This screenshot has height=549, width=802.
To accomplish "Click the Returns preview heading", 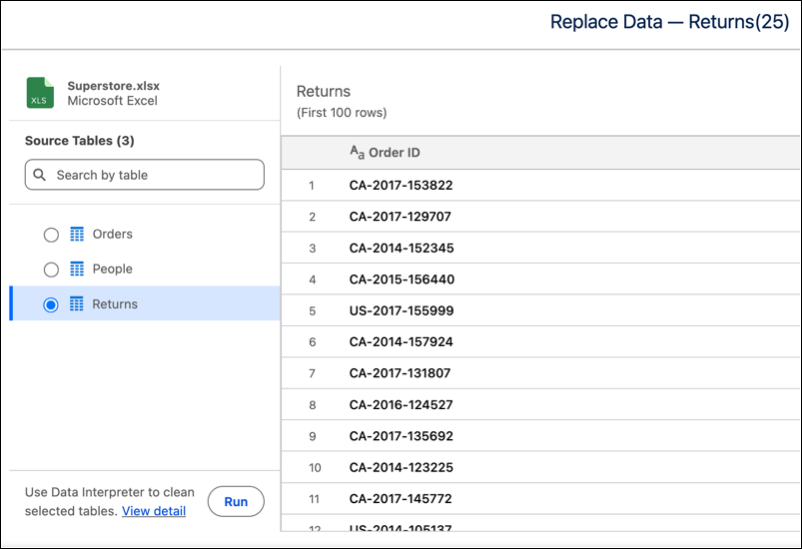I will pos(324,91).
